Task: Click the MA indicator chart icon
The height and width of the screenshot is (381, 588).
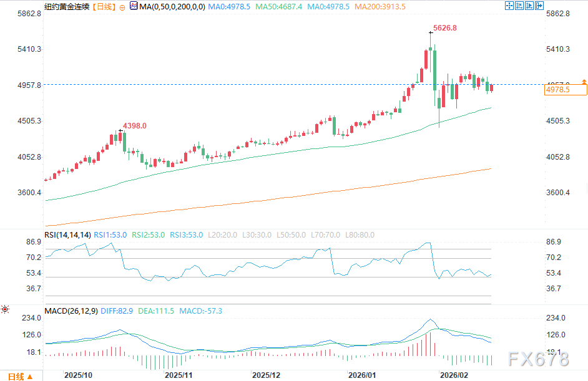Action: 134,6
